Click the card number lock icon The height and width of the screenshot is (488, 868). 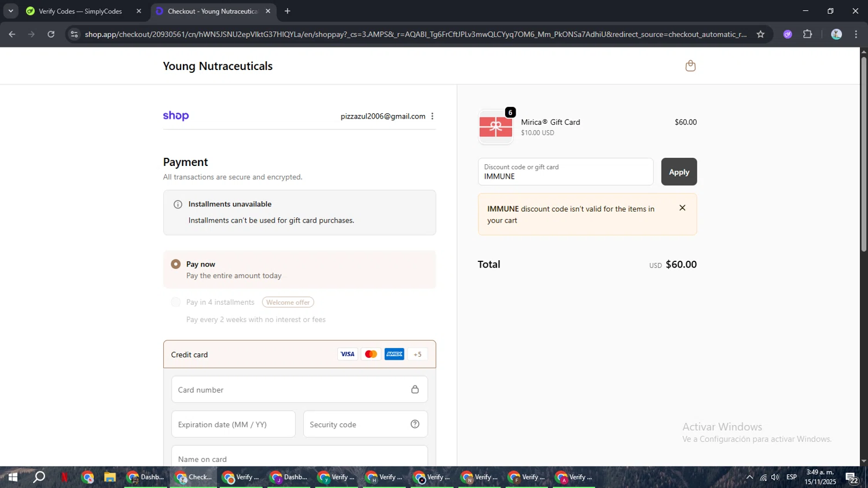coord(415,390)
